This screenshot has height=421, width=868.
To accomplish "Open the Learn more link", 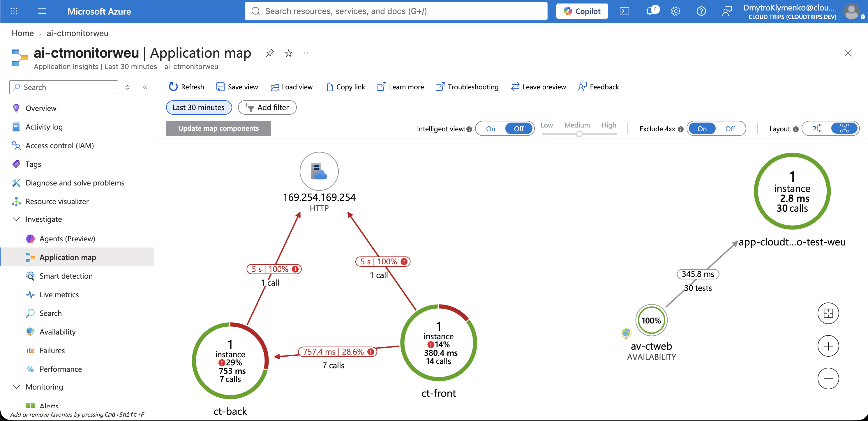I will click(x=400, y=87).
